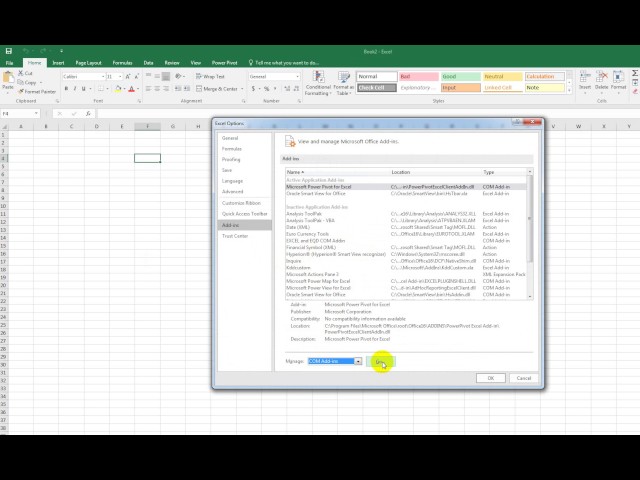This screenshot has height=480, width=640.
Task: Click the add-ins list vertical scrollbar
Action: [x=530, y=234]
